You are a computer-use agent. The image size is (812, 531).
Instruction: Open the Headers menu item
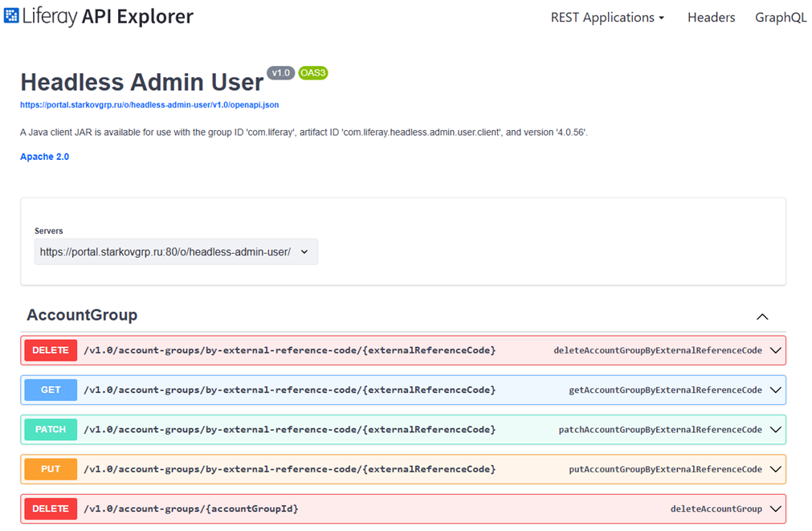coord(711,18)
